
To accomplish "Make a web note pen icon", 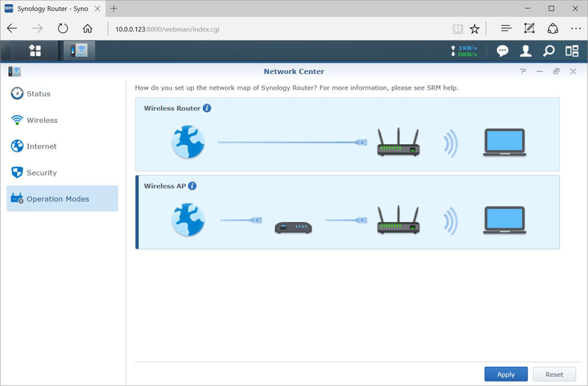I will tap(529, 29).
